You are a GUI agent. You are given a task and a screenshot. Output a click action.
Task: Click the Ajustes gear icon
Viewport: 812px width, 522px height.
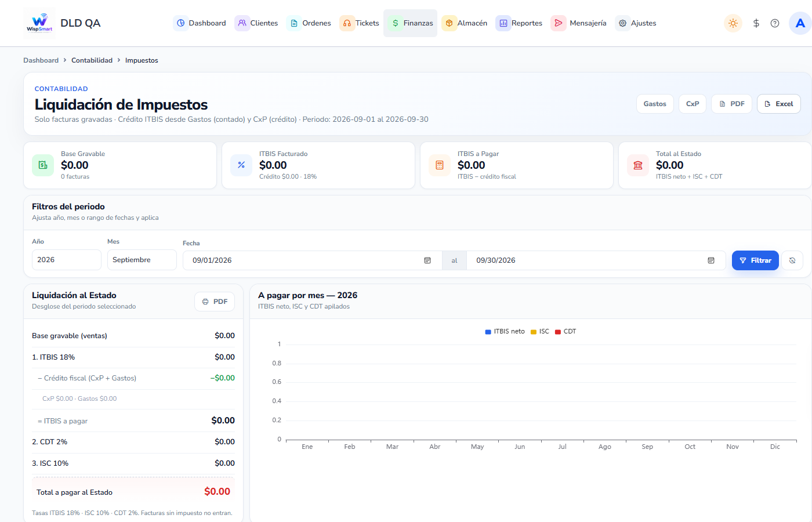pos(622,23)
